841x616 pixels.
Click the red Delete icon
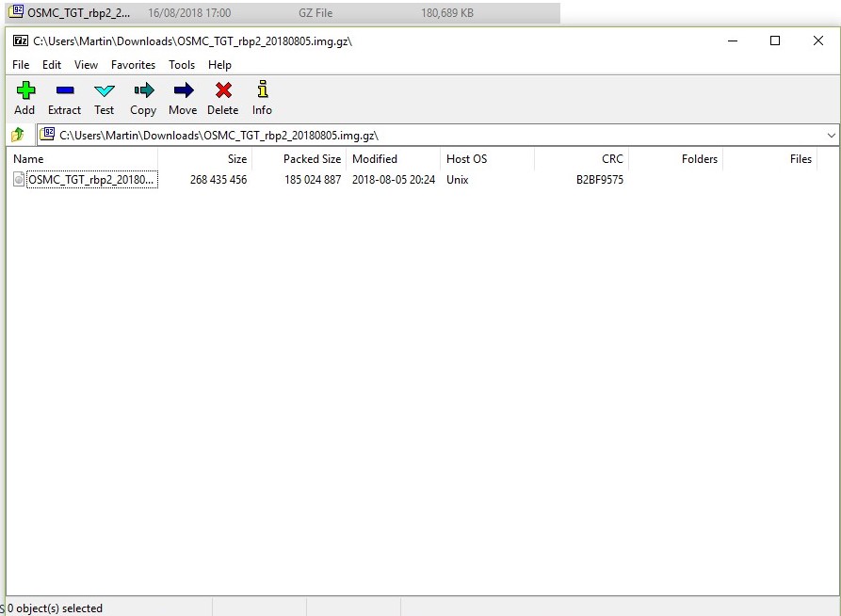(223, 90)
